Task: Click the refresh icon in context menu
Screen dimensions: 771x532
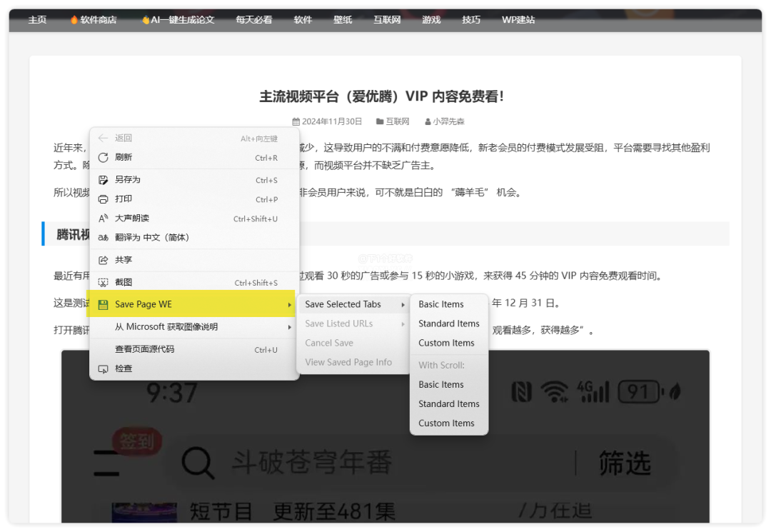Action: (103, 158)
